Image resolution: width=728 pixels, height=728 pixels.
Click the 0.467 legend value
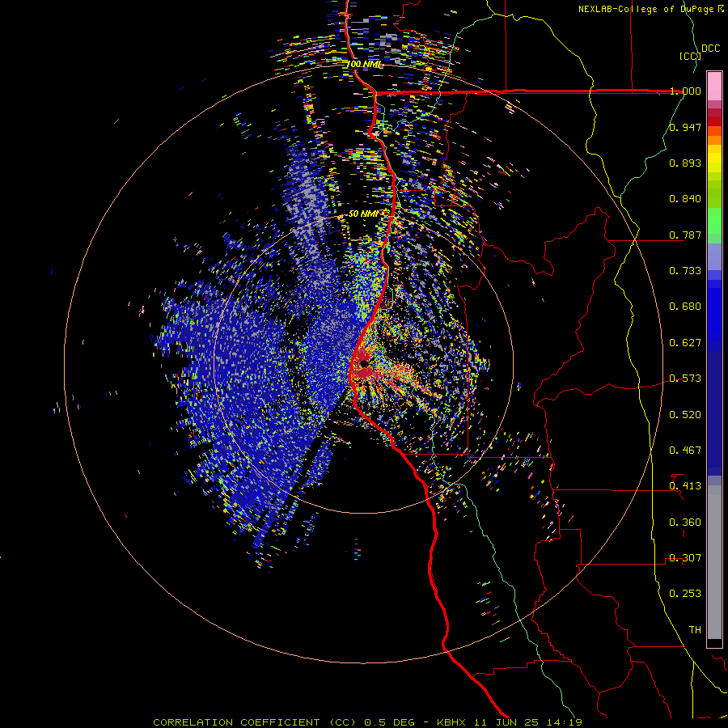pyautogui.click(x=685, y=451)
